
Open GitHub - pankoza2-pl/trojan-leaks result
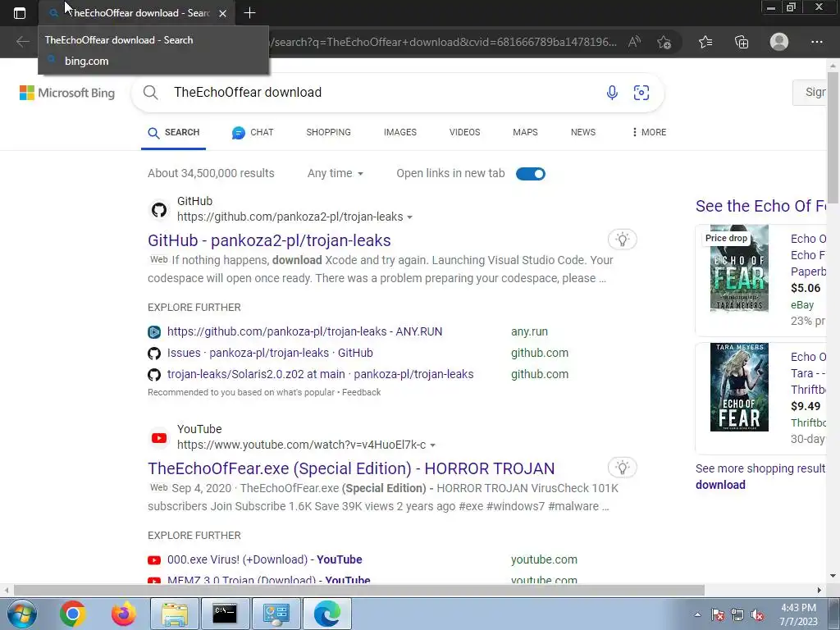pyautogui.click(x=269, y=240)
